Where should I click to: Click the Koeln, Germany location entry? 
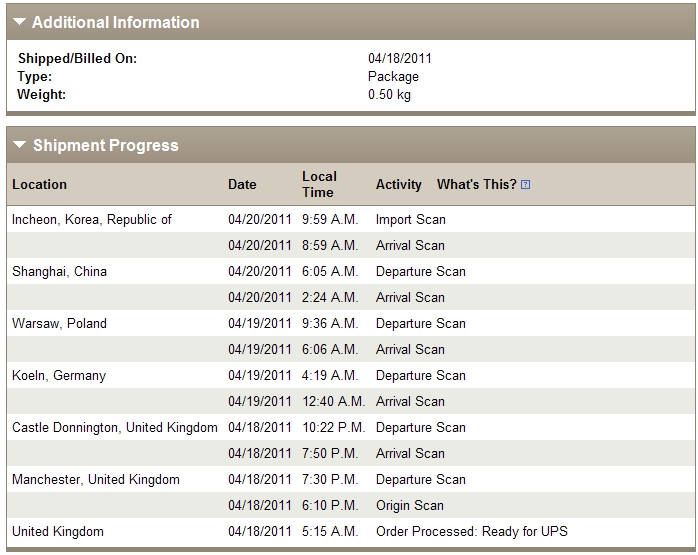pyautogui.click(x=59, y=376)
